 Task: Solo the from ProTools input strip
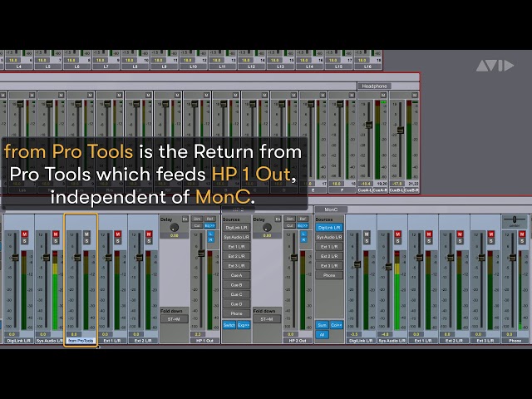tap(86, 241)
